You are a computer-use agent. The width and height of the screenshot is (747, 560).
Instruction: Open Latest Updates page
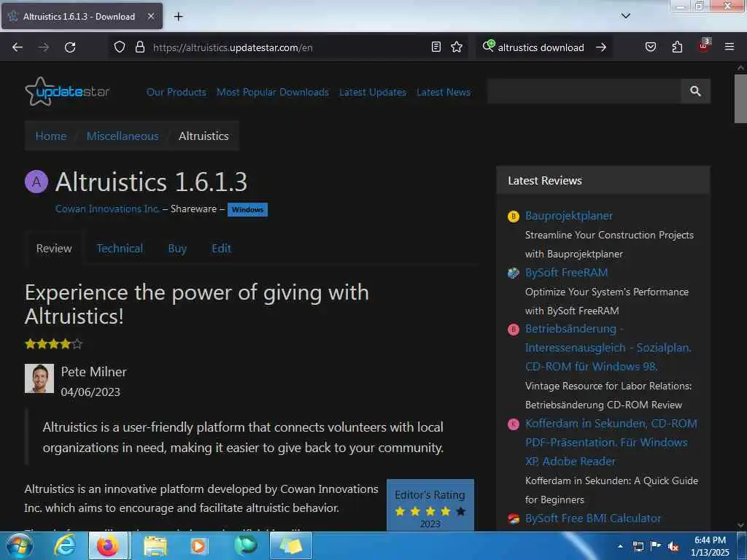click(x=373, y=92)
